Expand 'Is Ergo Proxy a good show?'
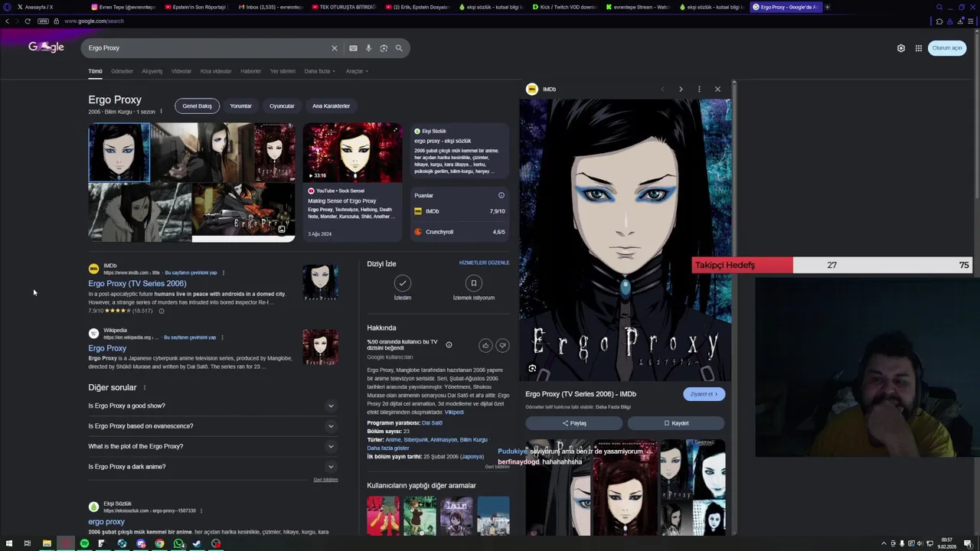Screen dimensions: 980x551 coord(212,406)
